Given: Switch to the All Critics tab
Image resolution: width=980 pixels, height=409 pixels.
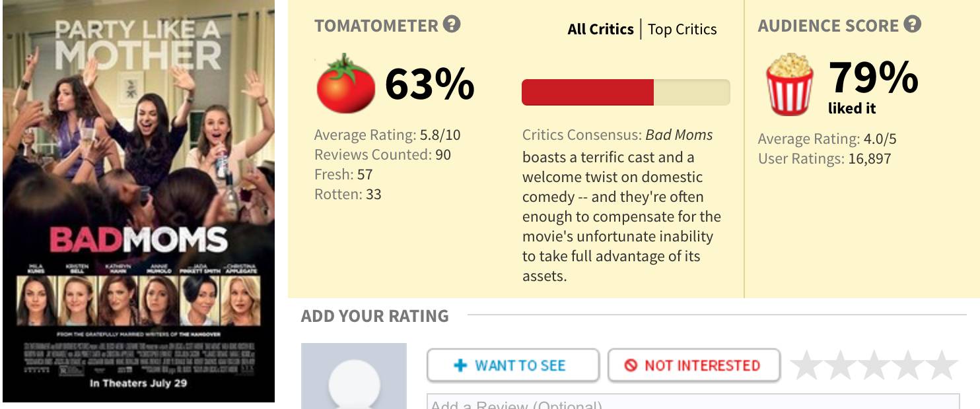Looking at the screenshot, I should (x=600, y=29).
